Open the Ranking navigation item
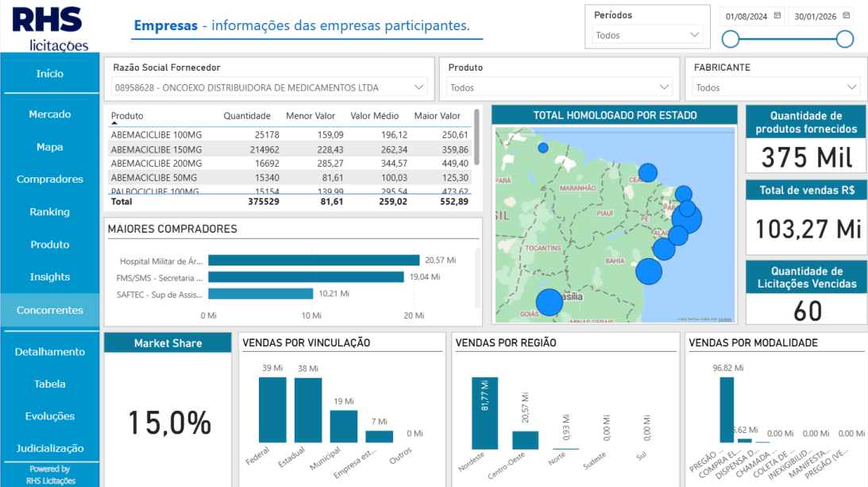868x487 pixels. click(x=50, y=211)
